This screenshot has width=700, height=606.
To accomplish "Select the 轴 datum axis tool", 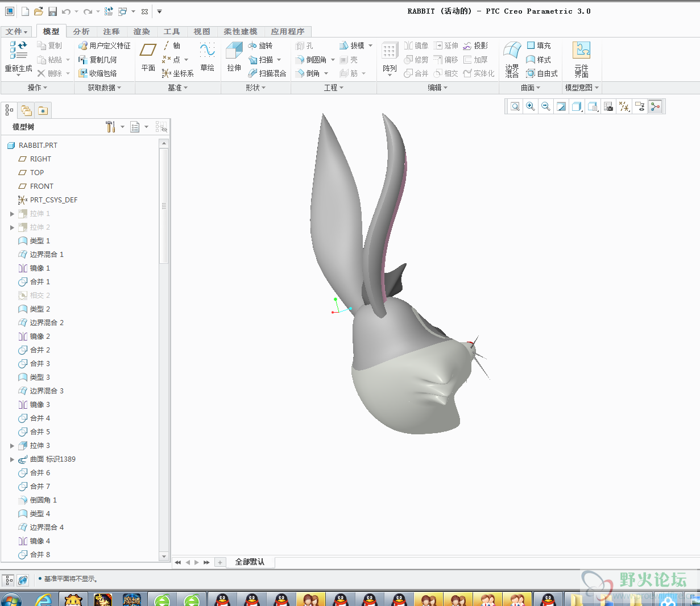I will tap(171, 45).
